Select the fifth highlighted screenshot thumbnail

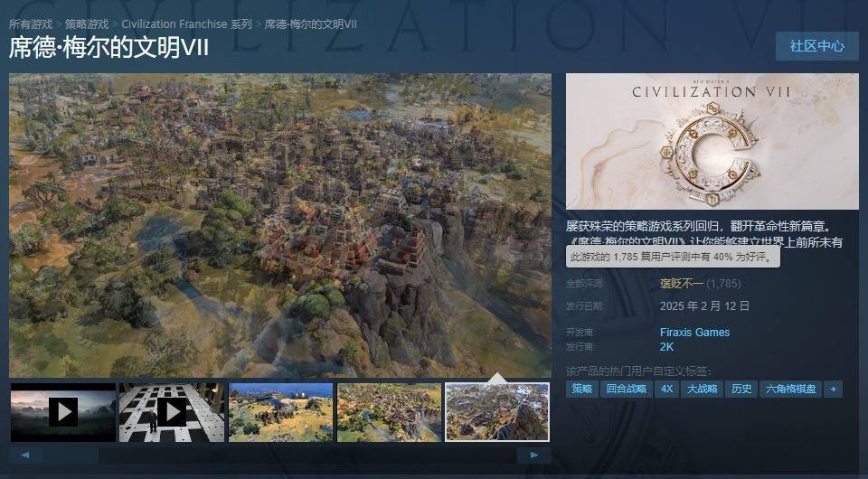tap(497, 412)
